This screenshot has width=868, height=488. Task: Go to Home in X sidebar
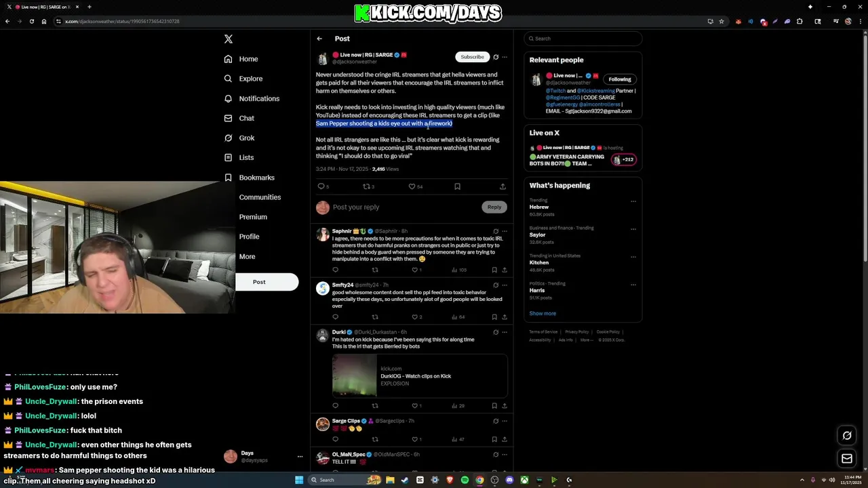tap(241, 59)
